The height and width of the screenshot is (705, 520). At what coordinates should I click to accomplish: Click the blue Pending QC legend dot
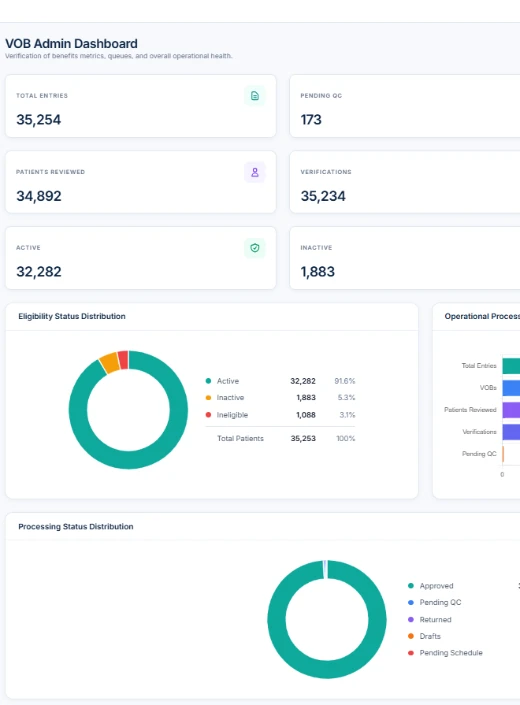(410, 602)
